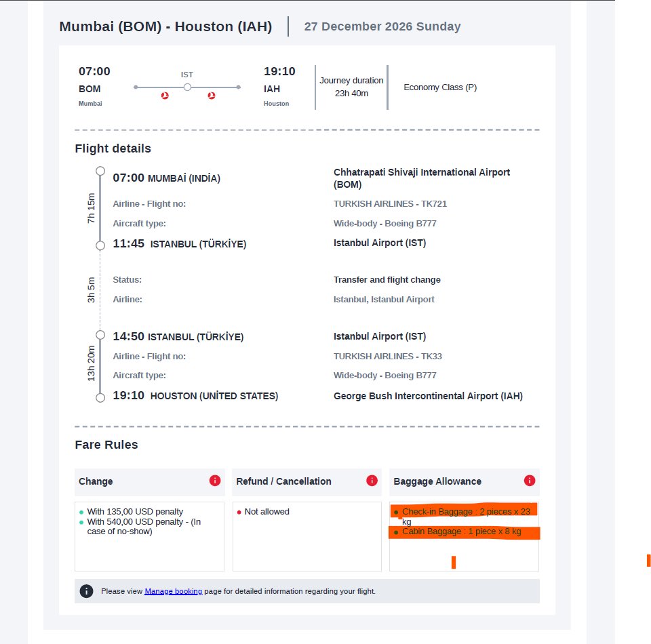Screen dimensions: 651x644
Task: Click 'Chhatrapati Shivaji International Airport (BOM)' text
Action: click(422, 178)
